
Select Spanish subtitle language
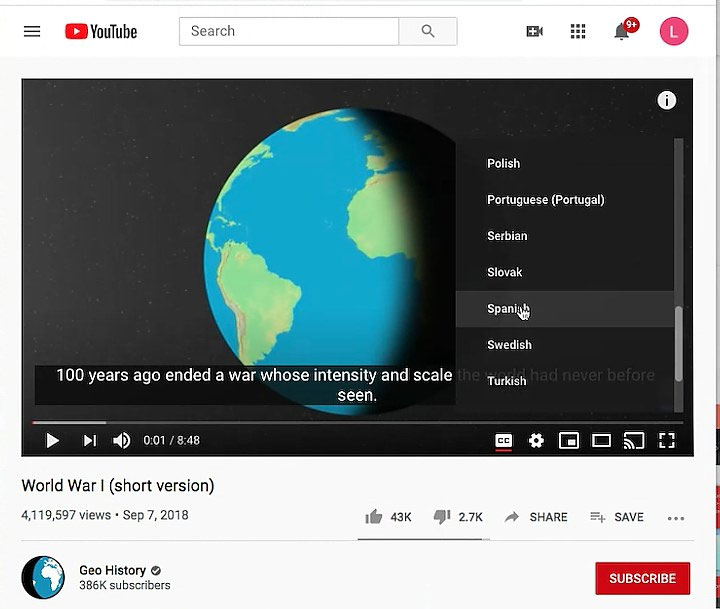565,309
